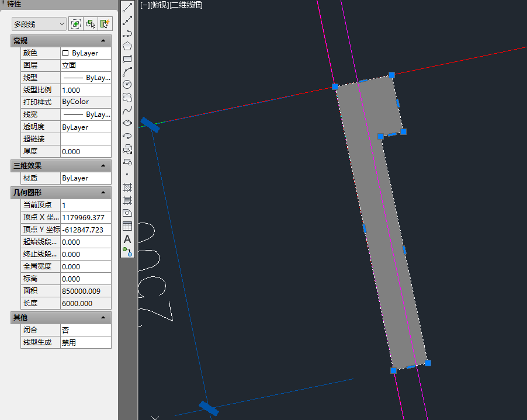
Task: Click the 长度 value 6000.000
Action: coord(86,303)
